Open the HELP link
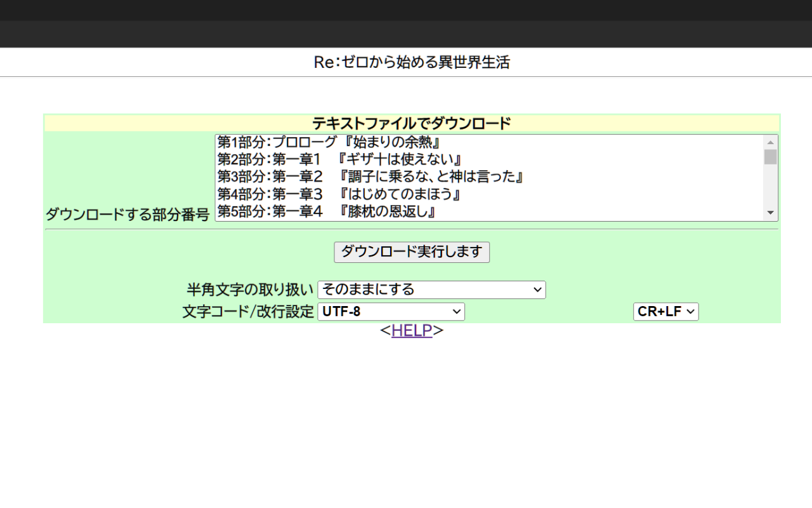The height and width of the screenshot is (508, 812). tap(412, 330)
